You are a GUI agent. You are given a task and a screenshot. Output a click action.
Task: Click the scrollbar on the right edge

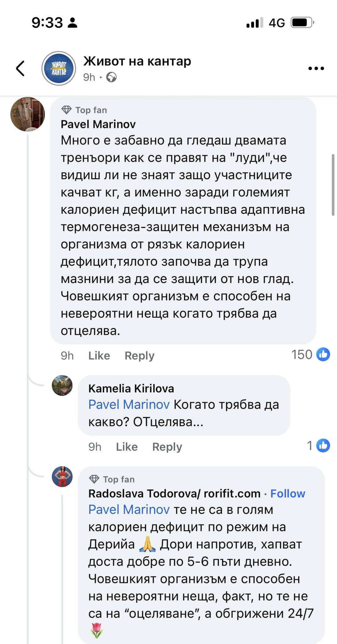[x=333, y=185]
